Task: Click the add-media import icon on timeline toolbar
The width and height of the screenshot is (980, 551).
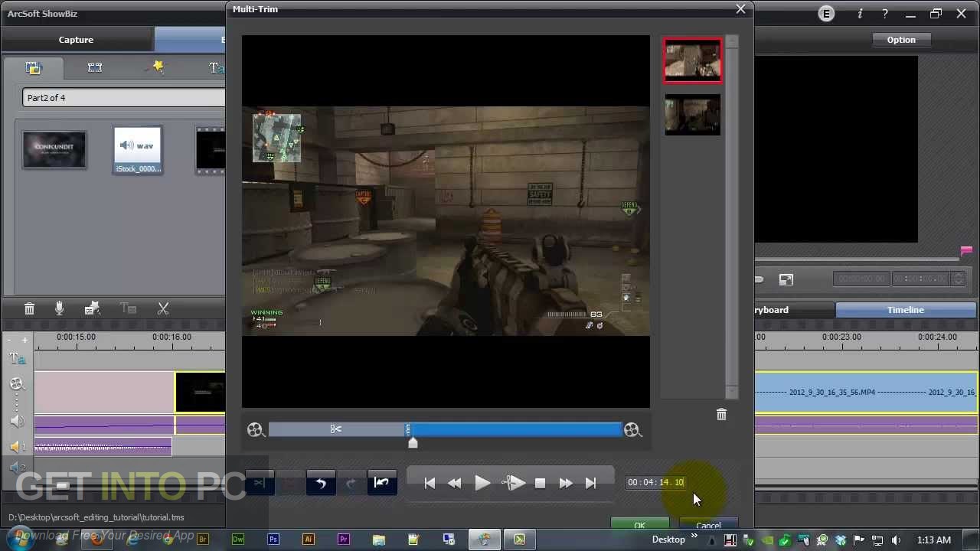Action: tap(93, 308)
